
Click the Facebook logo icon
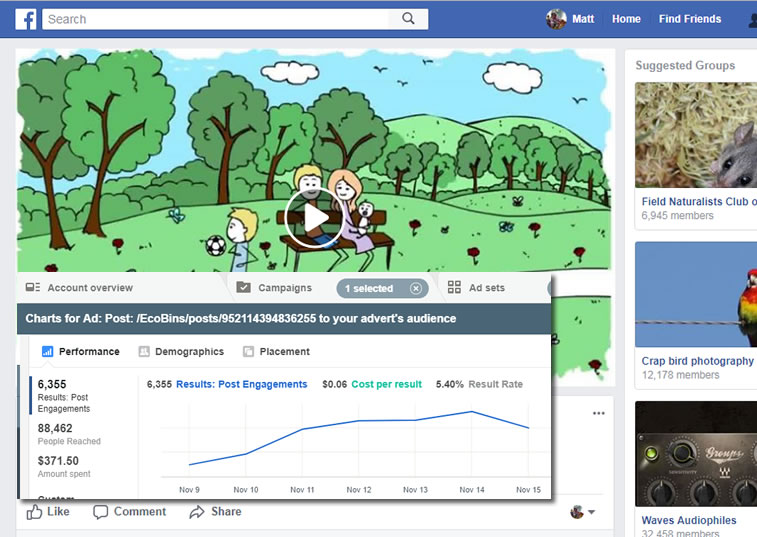click(x=26, y=19)
